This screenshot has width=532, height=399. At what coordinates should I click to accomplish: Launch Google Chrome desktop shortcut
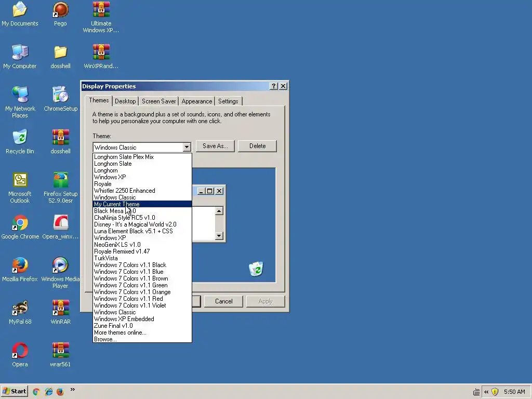click(20, 227)
